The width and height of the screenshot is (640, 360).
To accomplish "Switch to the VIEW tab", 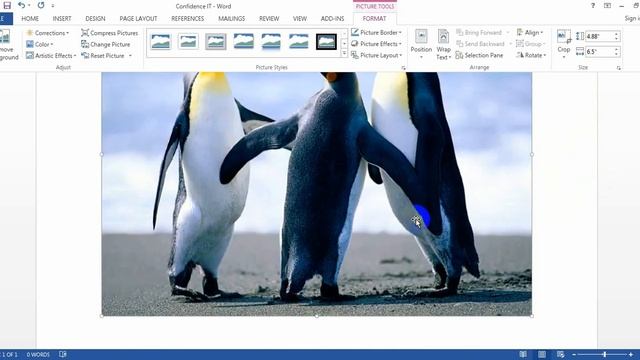I will pos(300,19).
